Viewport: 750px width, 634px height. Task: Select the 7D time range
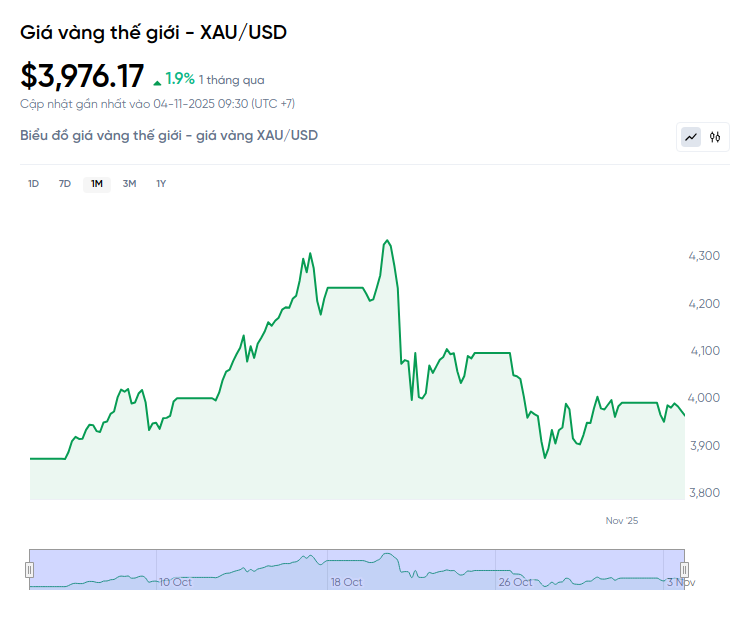pos(65,183)
